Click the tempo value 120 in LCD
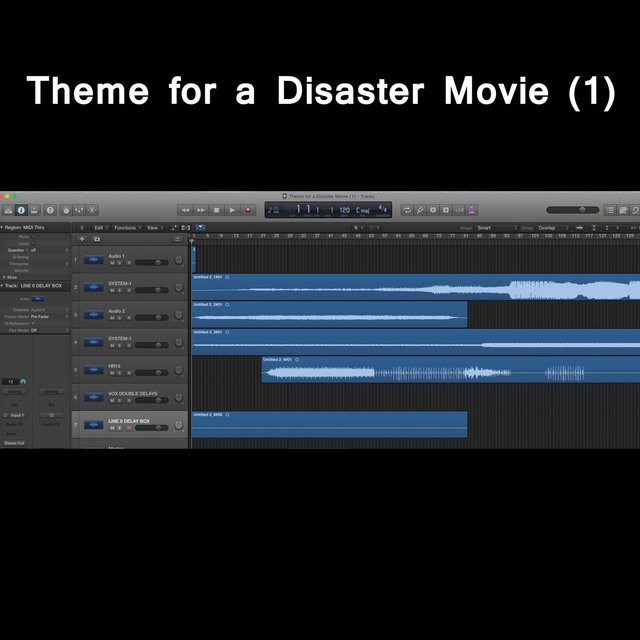Screen dimensions: 640x640 coord(344,210)
